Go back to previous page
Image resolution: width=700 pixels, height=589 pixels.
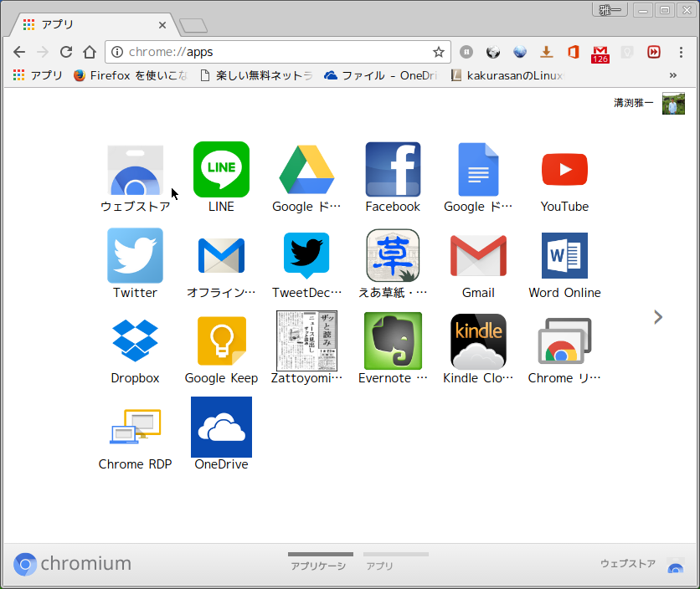[x=19, y=52]
